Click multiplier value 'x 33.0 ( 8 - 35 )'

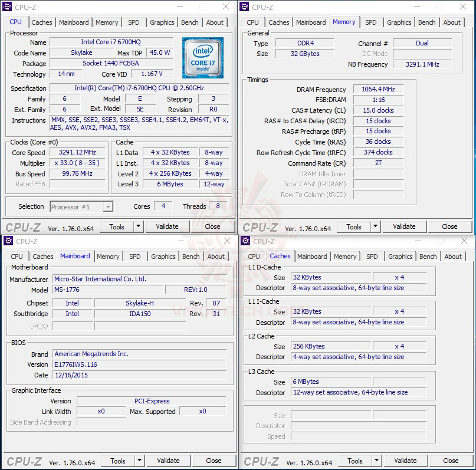click(77, 163)
